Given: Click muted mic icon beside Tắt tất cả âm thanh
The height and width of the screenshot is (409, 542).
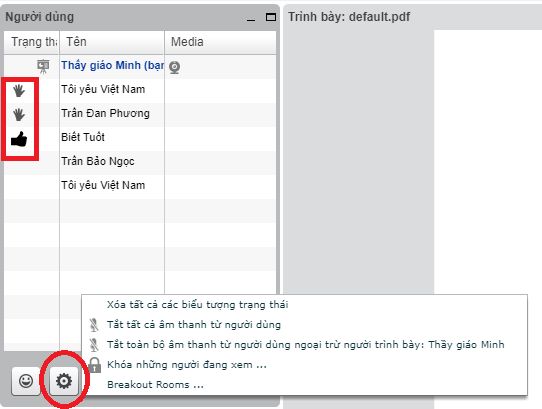Looking at the screenshot, I should tap(94, 325).
